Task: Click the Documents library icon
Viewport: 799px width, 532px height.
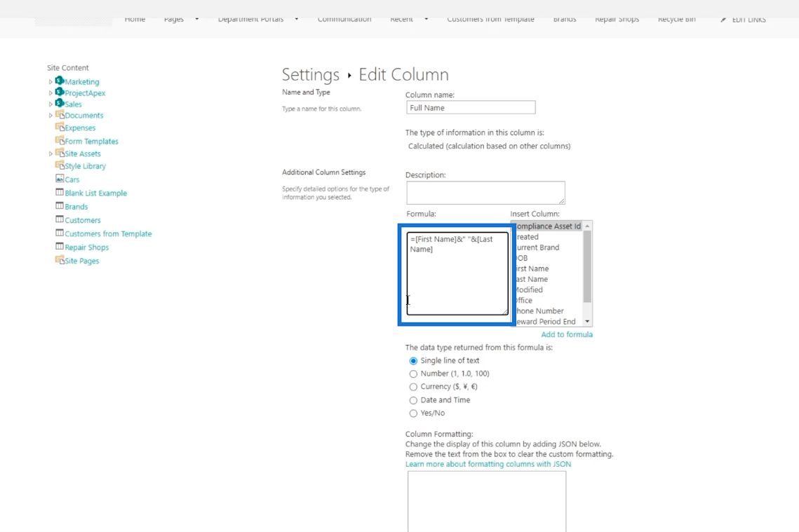Action: point(60,114)
